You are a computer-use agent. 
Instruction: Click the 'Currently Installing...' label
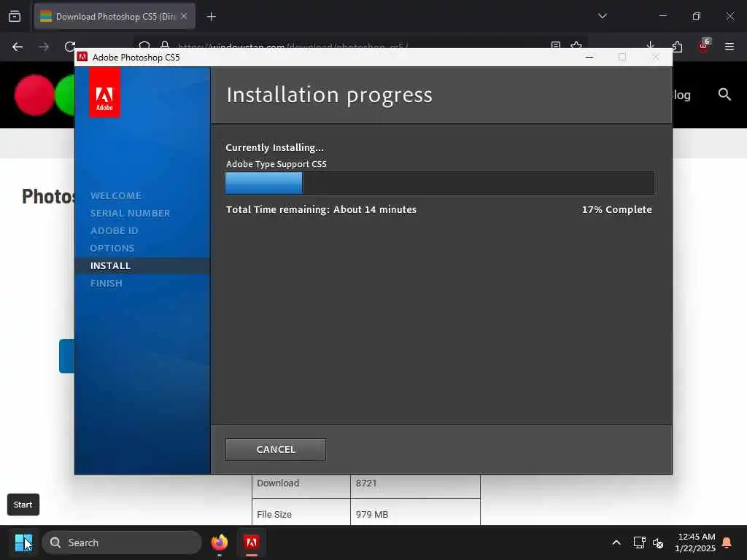tap(274, 147)
